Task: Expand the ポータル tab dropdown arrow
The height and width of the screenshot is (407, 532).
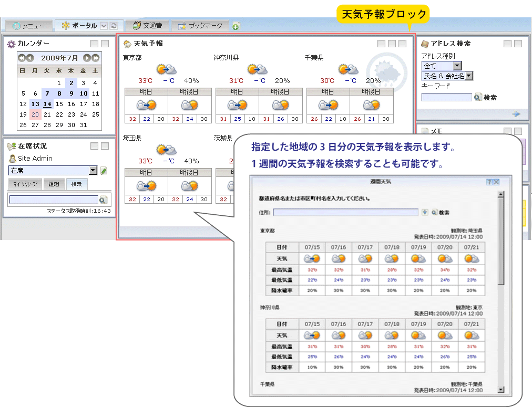Action: (x=104, y=26)
